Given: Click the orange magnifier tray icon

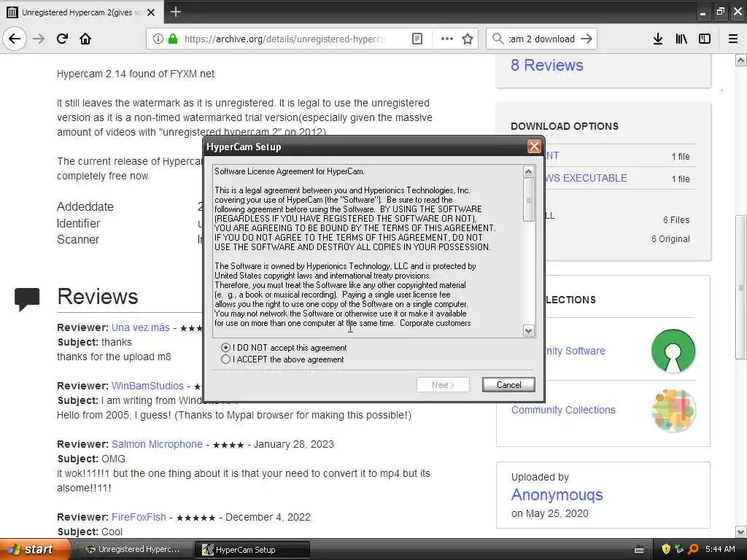Looking at the screenshot, I should coord(693,549).
